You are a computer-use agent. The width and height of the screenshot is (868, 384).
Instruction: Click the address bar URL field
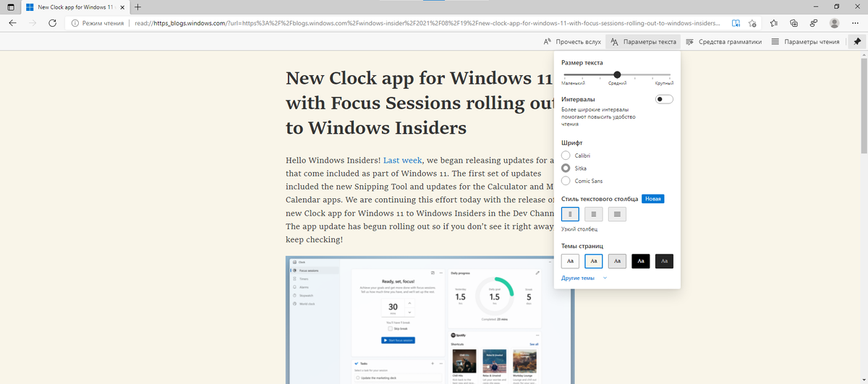427,23
